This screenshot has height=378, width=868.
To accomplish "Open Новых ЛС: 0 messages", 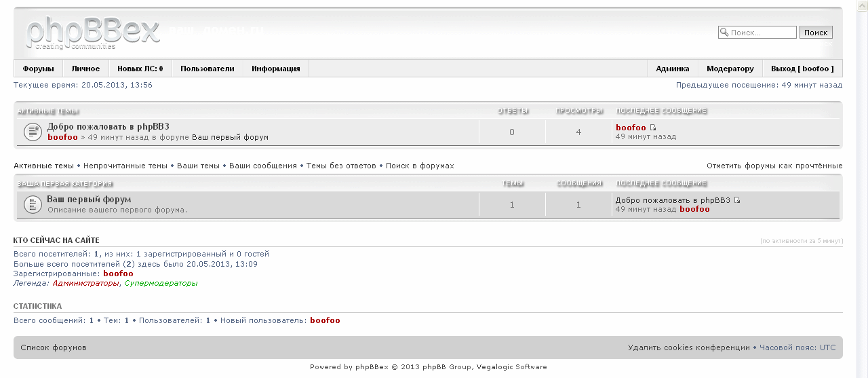I will 140,69.
